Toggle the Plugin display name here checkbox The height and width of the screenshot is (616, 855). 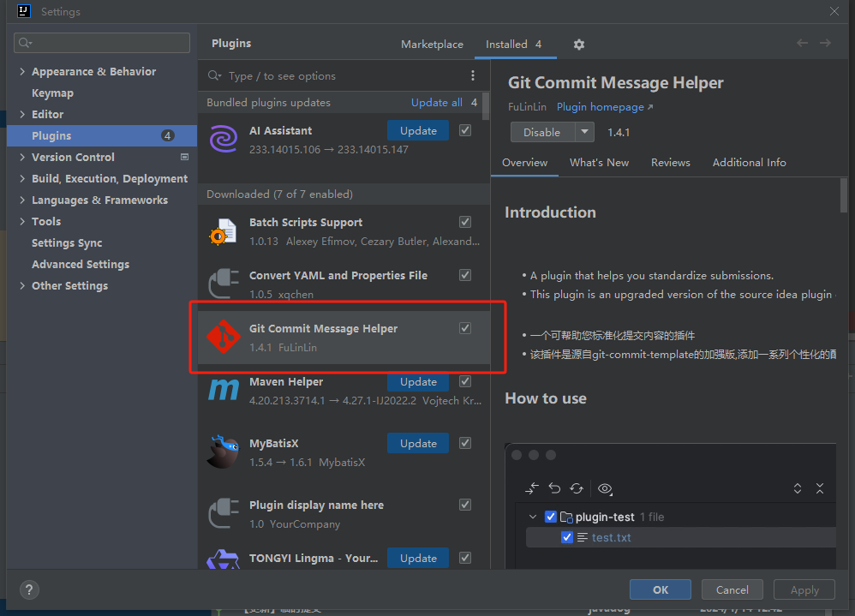(x=465, y=505)
